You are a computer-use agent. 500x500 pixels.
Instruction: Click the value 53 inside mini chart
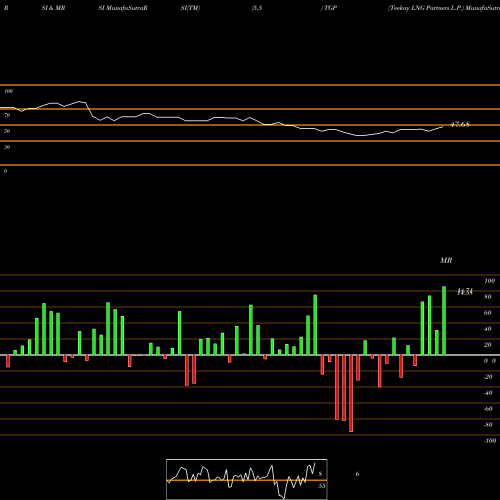tap(322, 486)
